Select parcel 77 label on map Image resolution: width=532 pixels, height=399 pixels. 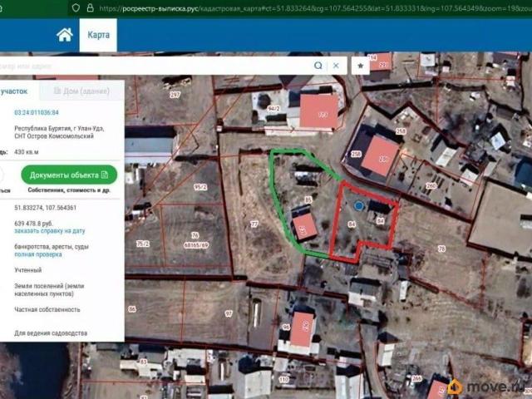254,224
